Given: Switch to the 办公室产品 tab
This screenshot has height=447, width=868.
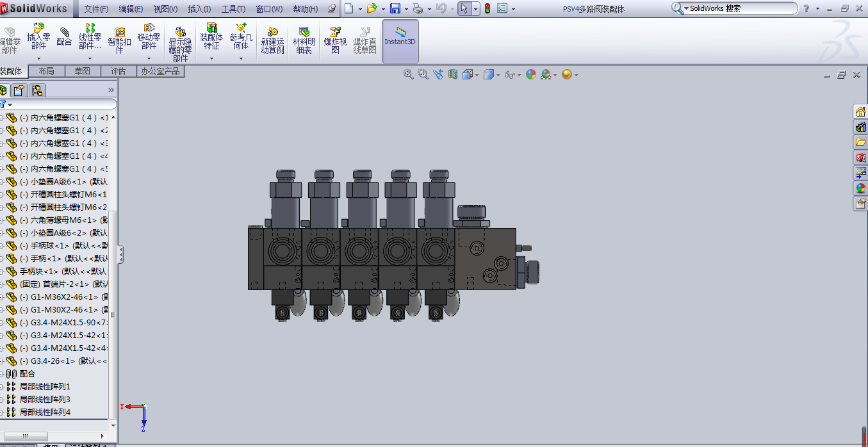Looking at the screenshot, I should pyautogui.click(x=161, y=71).
